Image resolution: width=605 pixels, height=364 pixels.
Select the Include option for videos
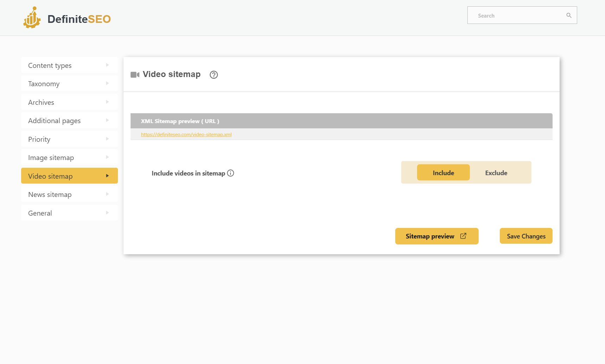(443, 172)
